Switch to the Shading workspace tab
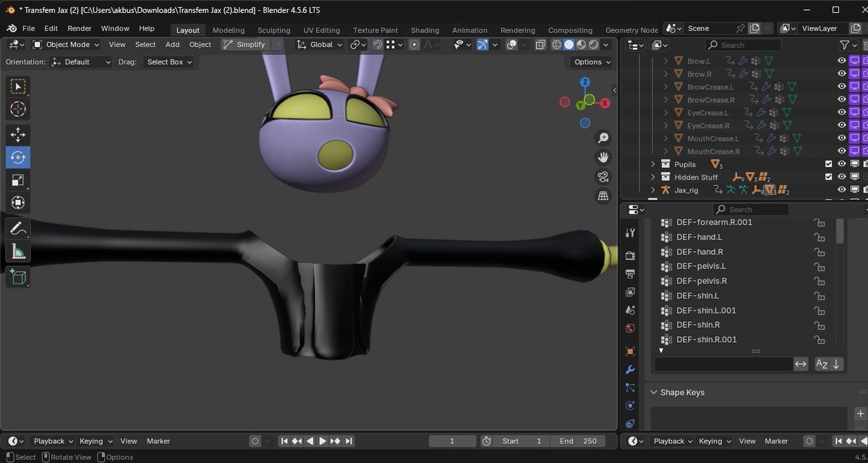The height and width of the screenshot is (463, 868). [x=425, y=30]
